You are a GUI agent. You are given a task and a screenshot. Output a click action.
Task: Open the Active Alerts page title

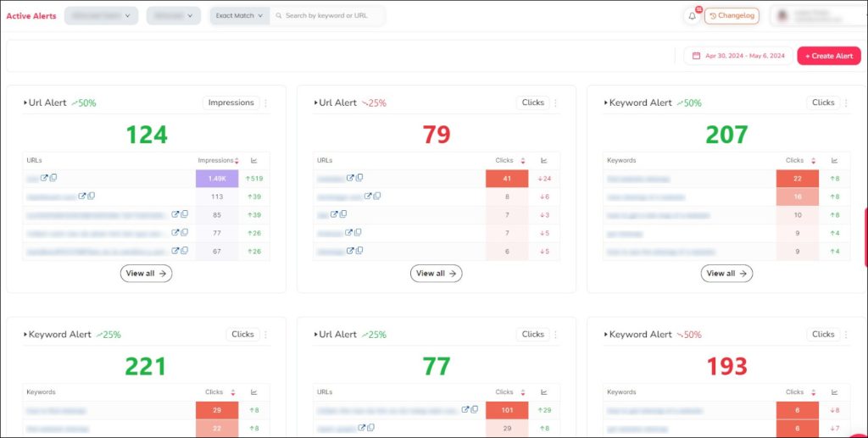point(31,16)
